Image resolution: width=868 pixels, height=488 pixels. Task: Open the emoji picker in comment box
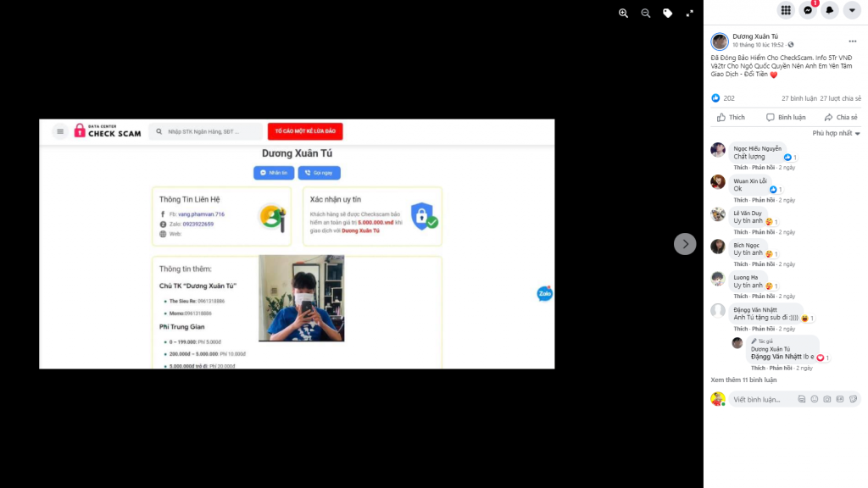pyautogui.click(x=815, y=399)
